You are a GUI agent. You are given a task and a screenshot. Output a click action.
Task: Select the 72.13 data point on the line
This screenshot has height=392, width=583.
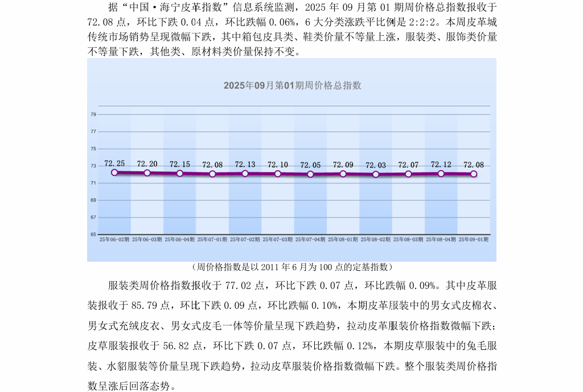coord(245,173)
